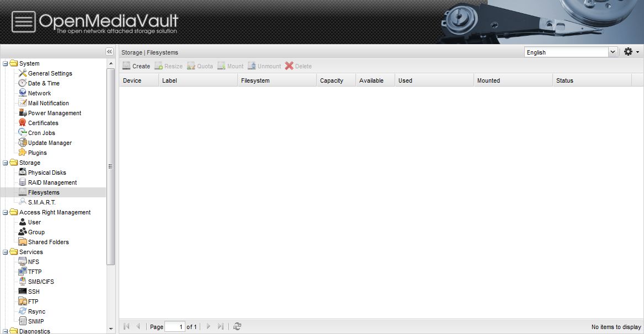Screen dimensions: 644x334
Task: Go to previous page button
Action: click(139, 326)
